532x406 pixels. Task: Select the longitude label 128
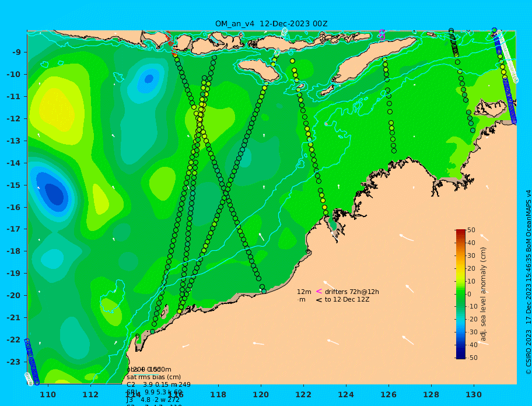pos(431,394)
